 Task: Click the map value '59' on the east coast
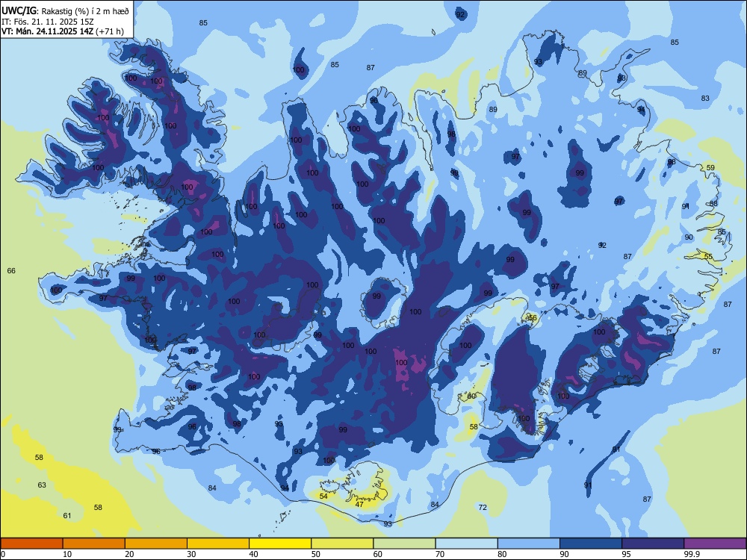coord(710,168)
